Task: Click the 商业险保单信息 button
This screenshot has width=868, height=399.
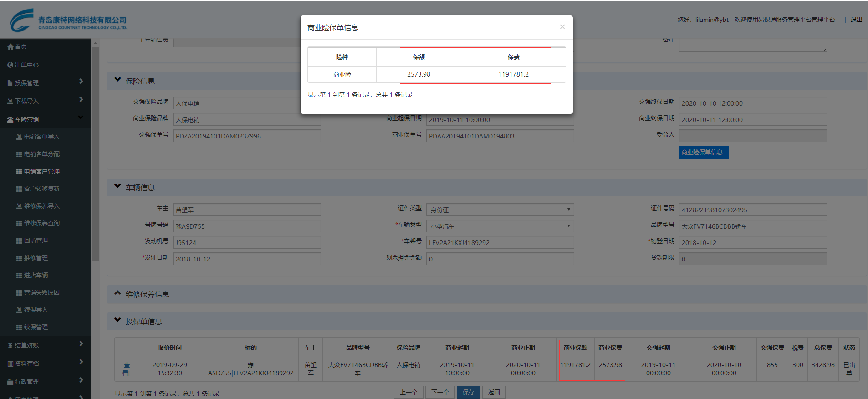Action: point(703,152)
